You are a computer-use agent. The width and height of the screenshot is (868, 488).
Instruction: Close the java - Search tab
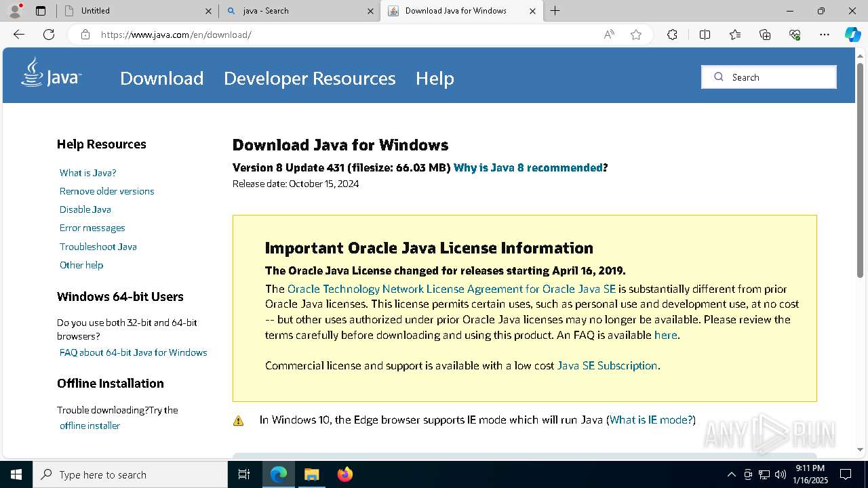(x=370, y=11)
